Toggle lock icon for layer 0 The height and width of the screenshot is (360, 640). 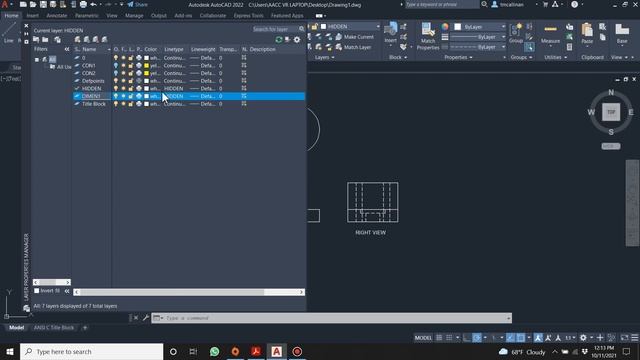131,58
